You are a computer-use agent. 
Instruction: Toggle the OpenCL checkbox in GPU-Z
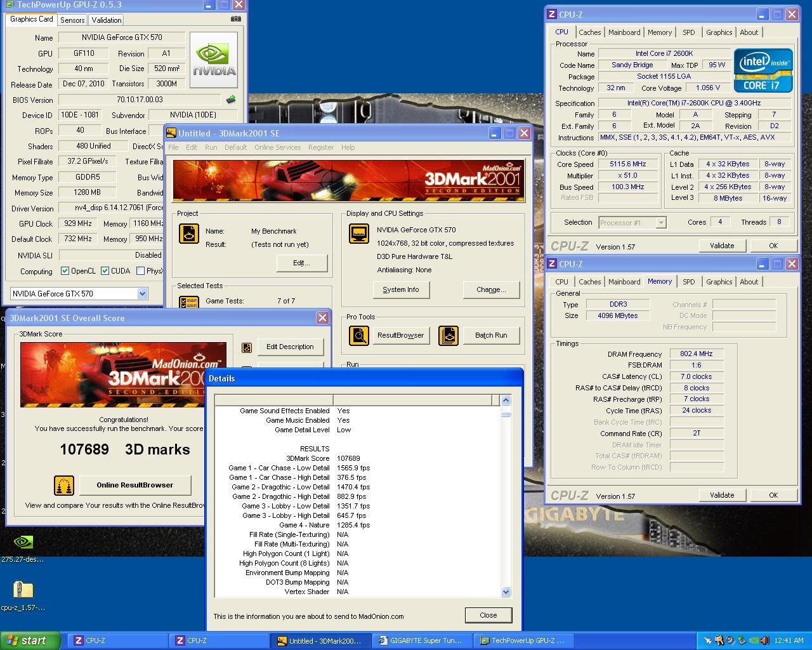point(65,271)
